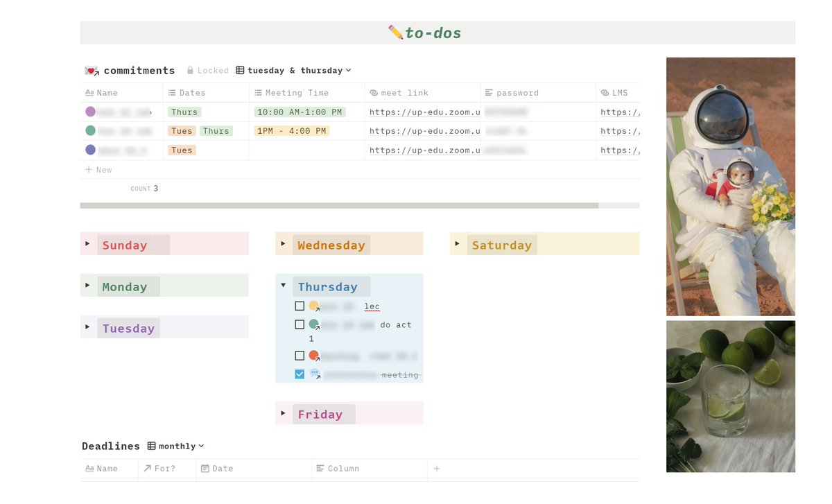Click the love letter icon beside commitments

tap(91, 71)
